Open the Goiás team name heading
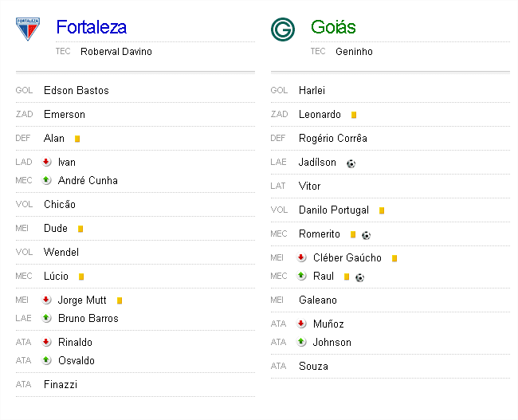Image resolution: width=518 pixels, height=420 pixels. [x=333, y=27]
